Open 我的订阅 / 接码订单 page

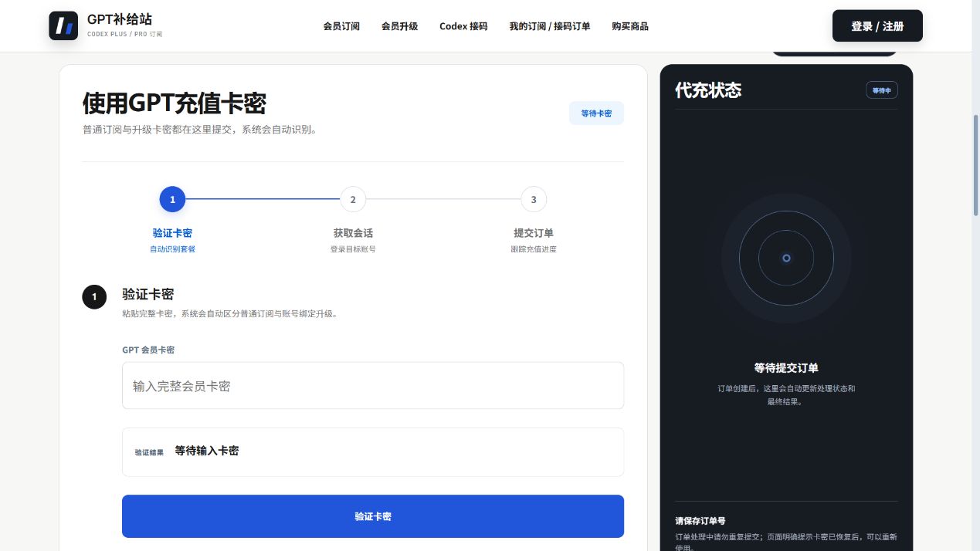tap(550, 26)
